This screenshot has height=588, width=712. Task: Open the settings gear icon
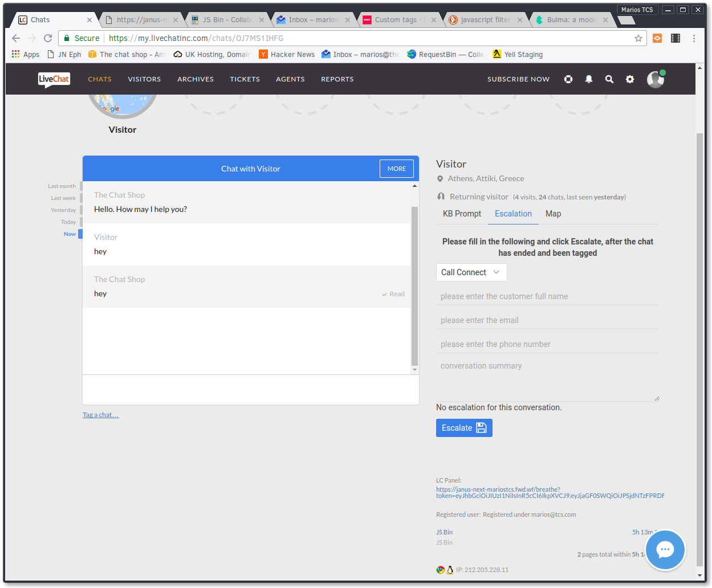point(630,79)
